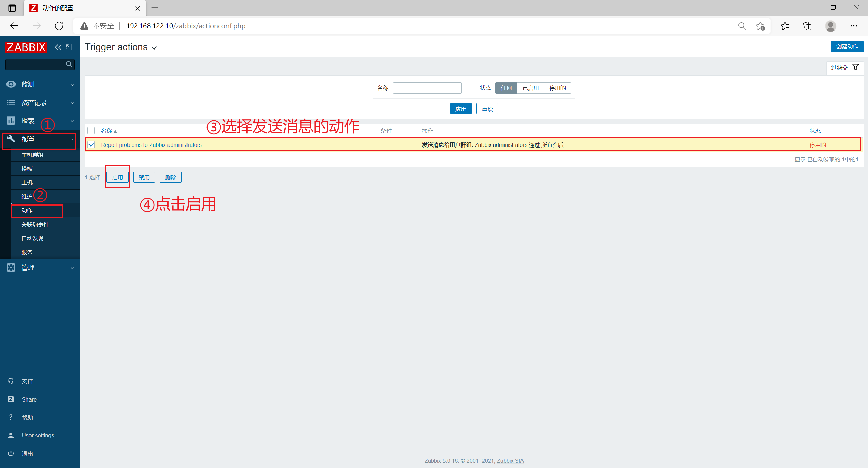Open 主机群组 submenu item
The image size is (868, 468).
(45, 155)
